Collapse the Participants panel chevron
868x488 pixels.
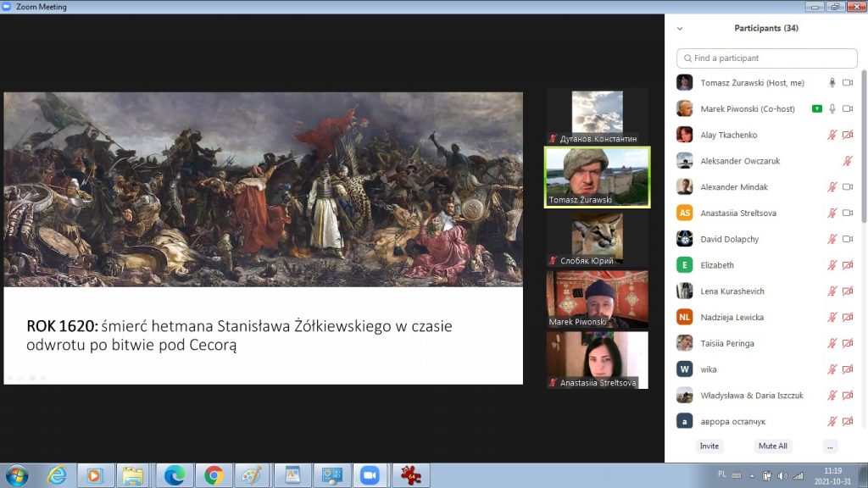[679, 28]
